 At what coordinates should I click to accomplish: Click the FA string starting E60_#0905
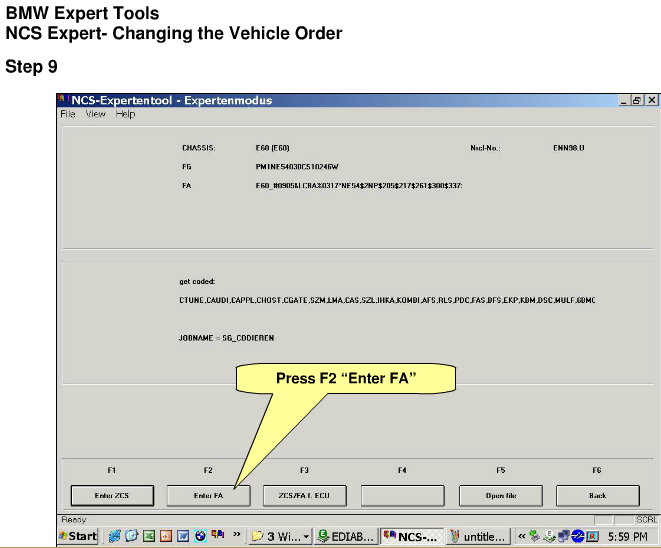(359, 185)
